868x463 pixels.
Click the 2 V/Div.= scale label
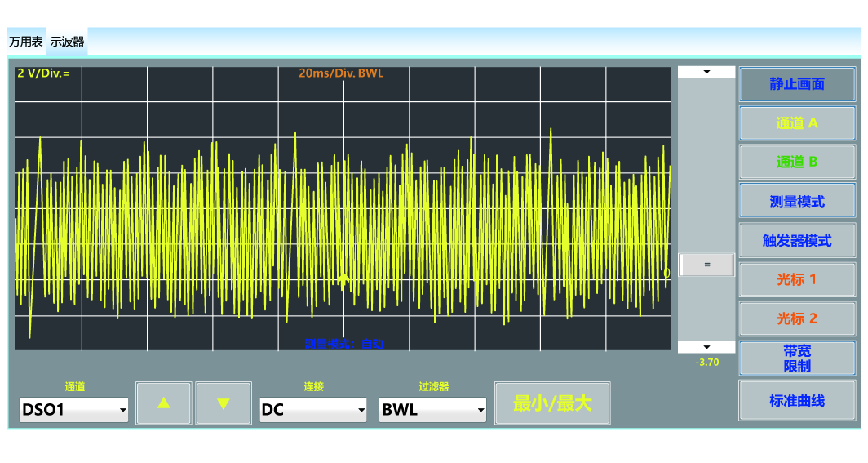tap(44, 73)
